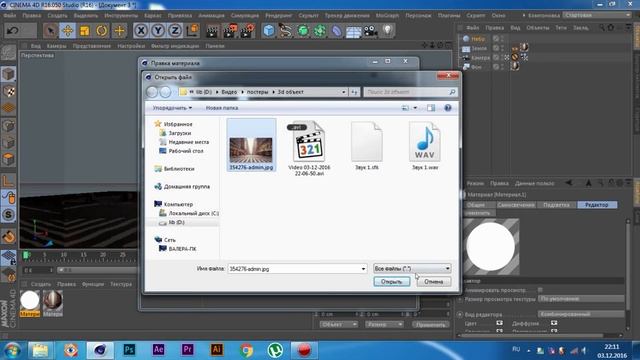The width and height of the screenshot is (640, 360).
Task: Select the Scale tool in top toolbar
Action: click(84, 31)
